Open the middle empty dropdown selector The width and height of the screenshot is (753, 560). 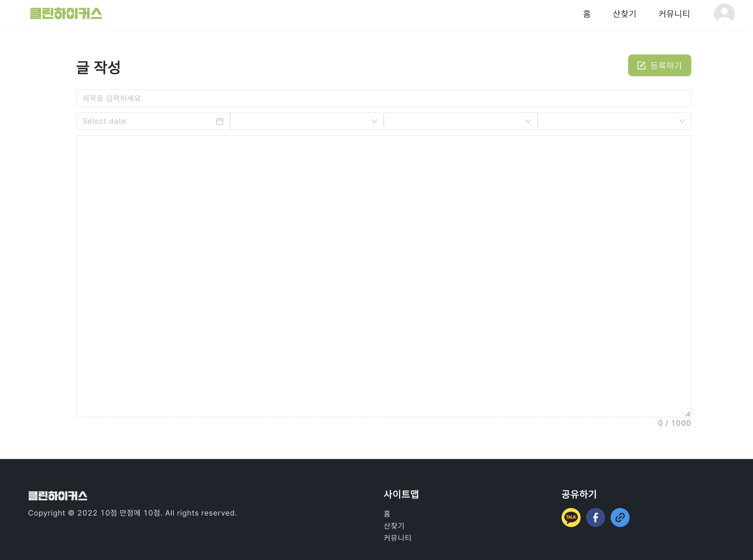pyautogui.click(x=460, y=121)
